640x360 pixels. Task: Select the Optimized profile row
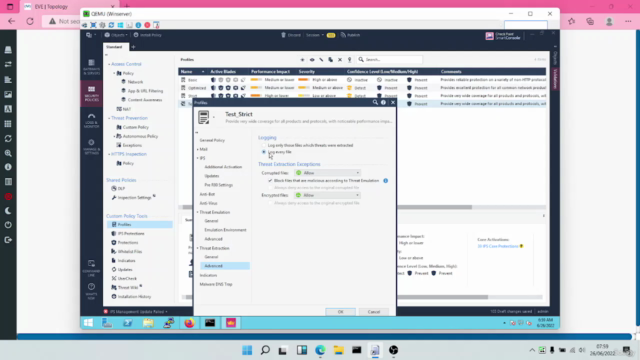(362, 88)
